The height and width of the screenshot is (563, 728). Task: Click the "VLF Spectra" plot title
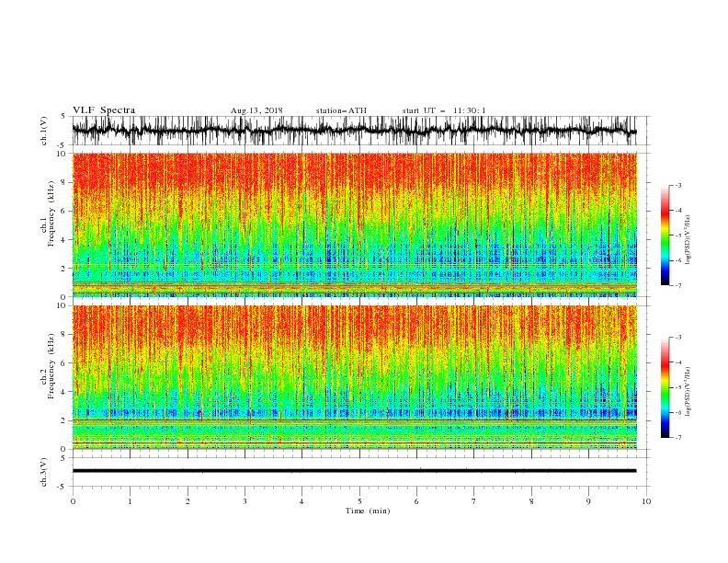(104, 110)
